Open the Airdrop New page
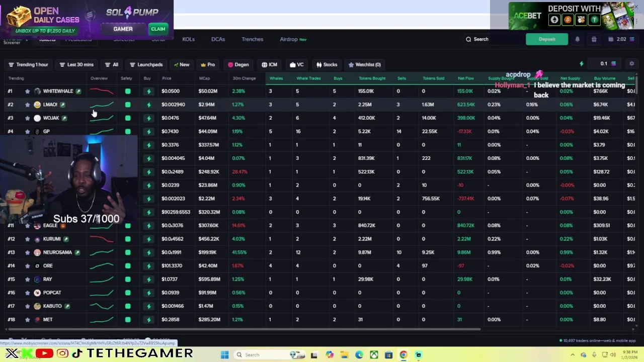 (293, 39)
